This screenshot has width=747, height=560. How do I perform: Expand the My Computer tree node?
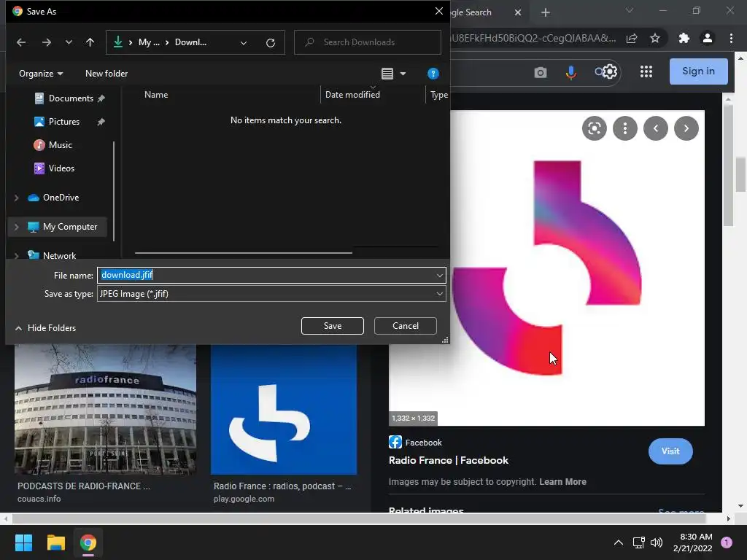[16, 227]
